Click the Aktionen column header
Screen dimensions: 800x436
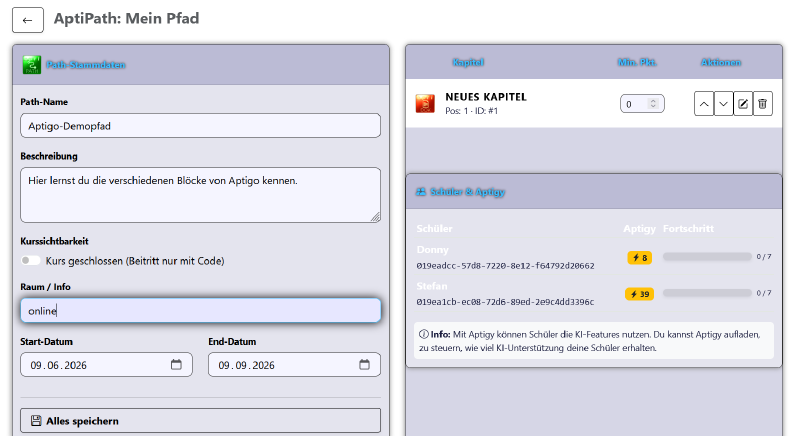coord(720,62)
